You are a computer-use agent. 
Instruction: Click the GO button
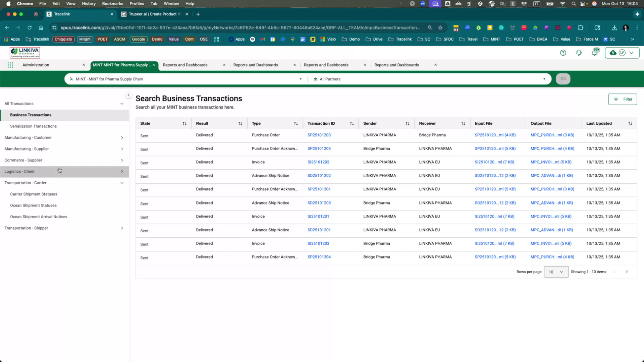point(563,79)
